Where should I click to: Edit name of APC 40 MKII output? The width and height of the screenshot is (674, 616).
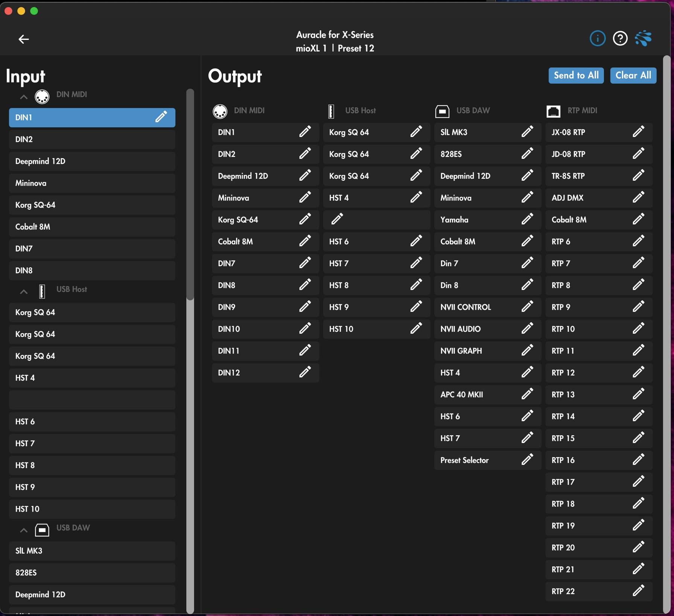tap(527, 394)
